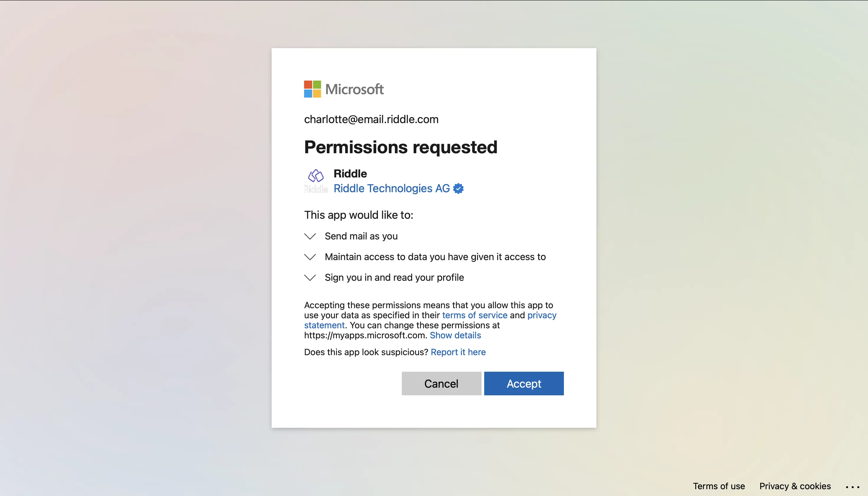This screenshot has width=868, height=496.
Task: Click the Permissions requested heading
Action: [401, 147]
